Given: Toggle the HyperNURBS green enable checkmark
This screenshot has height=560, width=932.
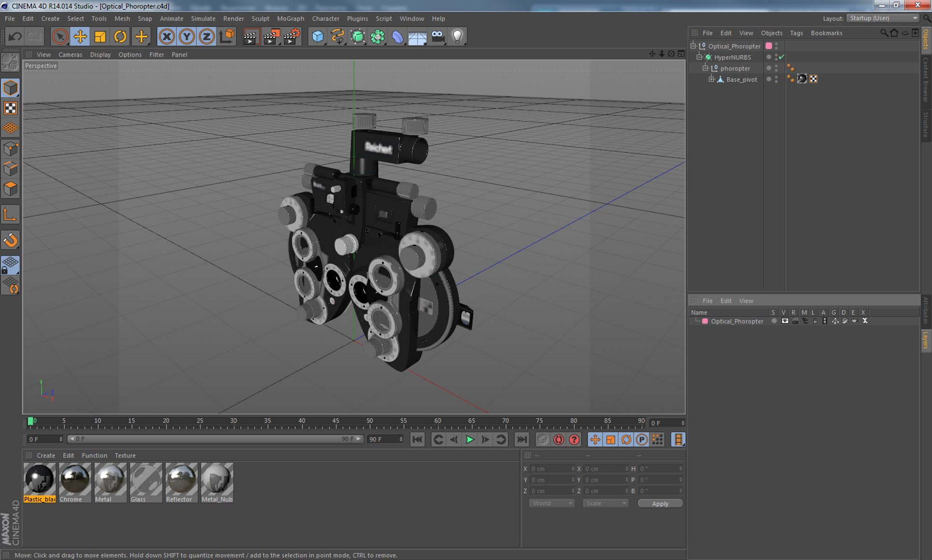Looking at the screenshot, I should [x=782, y=57].
